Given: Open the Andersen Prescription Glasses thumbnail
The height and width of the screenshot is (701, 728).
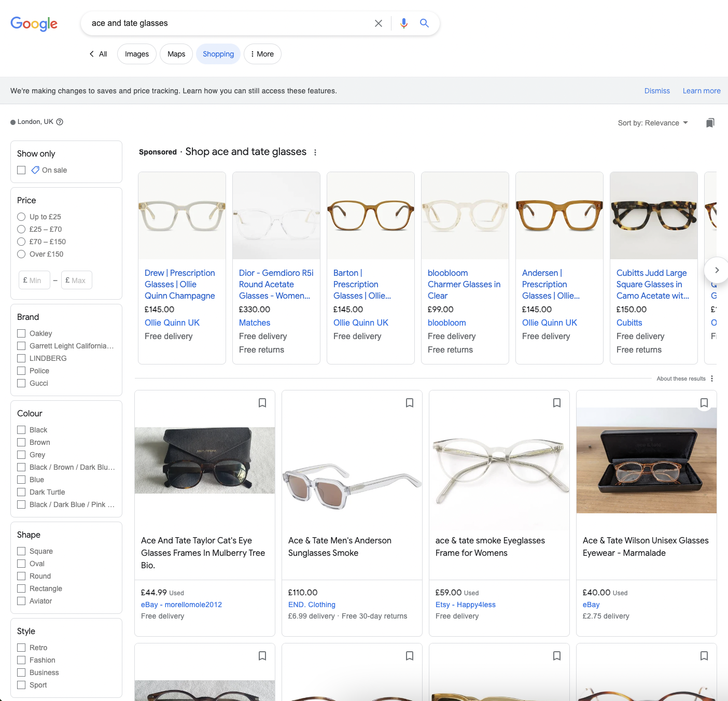Looking at the screenshot, I should coord(559,216).
